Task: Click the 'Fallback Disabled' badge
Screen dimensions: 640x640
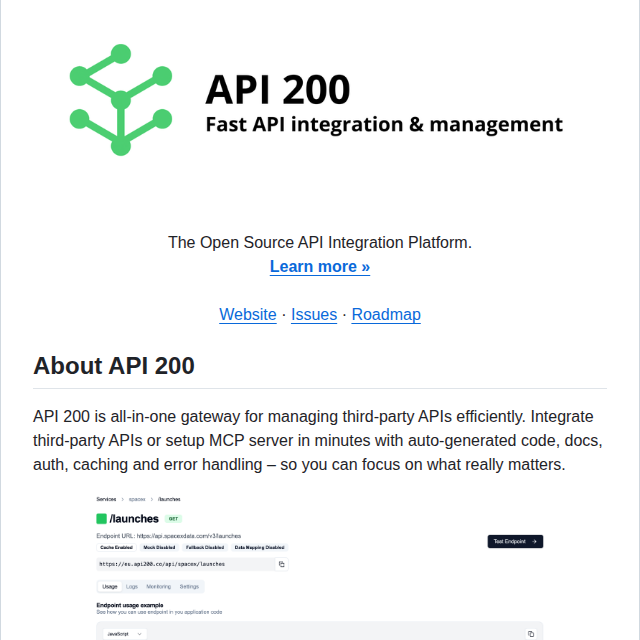Action: tap(205, 547)
